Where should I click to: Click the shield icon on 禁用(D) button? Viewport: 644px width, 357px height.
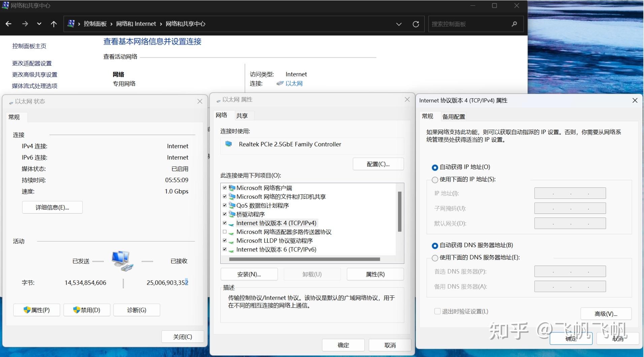tap(77, 310)
